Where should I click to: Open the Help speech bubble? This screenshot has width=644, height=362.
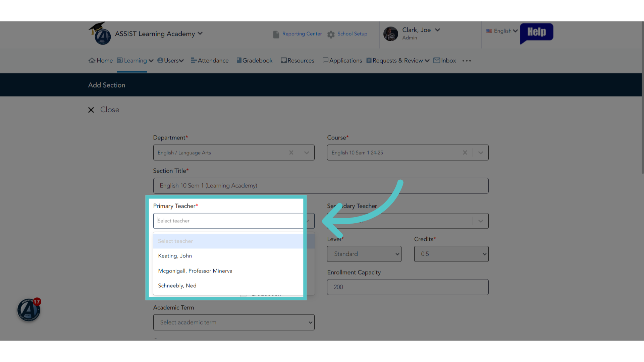(536, 33)
